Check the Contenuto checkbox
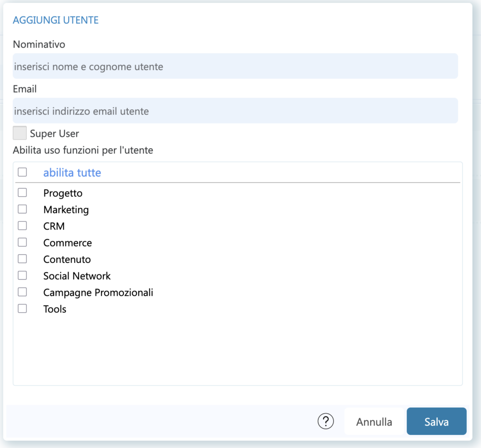Image resolution: width=481 pixels, height=448 pixels. (23, 259)
